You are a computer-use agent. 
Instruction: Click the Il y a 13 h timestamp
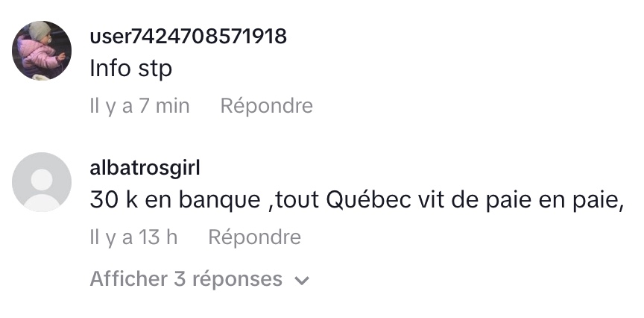pos(133,237)
